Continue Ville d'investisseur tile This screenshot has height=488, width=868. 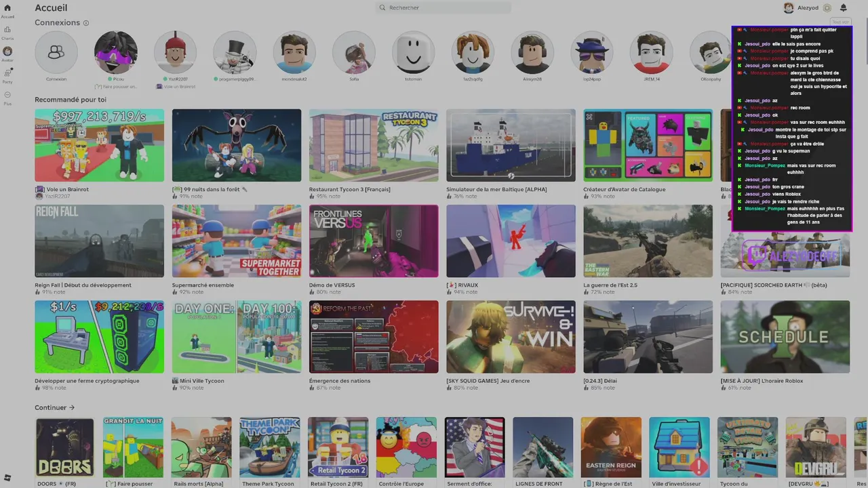679,447
